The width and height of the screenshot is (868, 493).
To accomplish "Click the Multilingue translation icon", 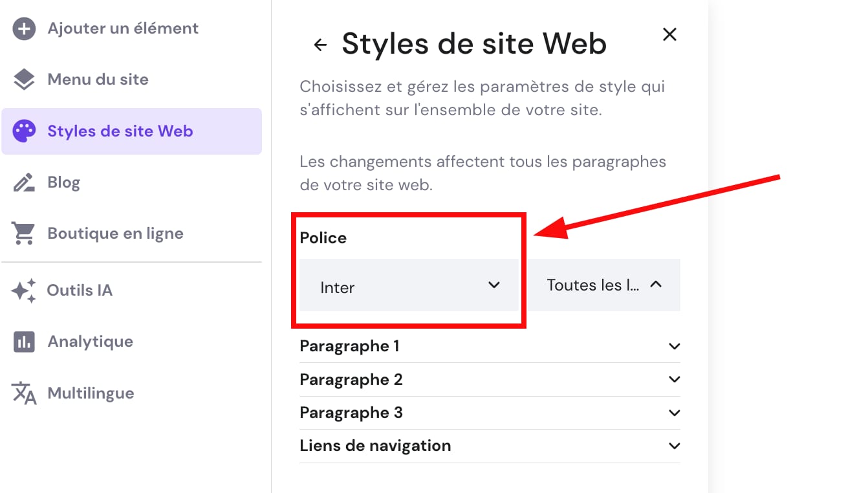I will pos(23,393).
